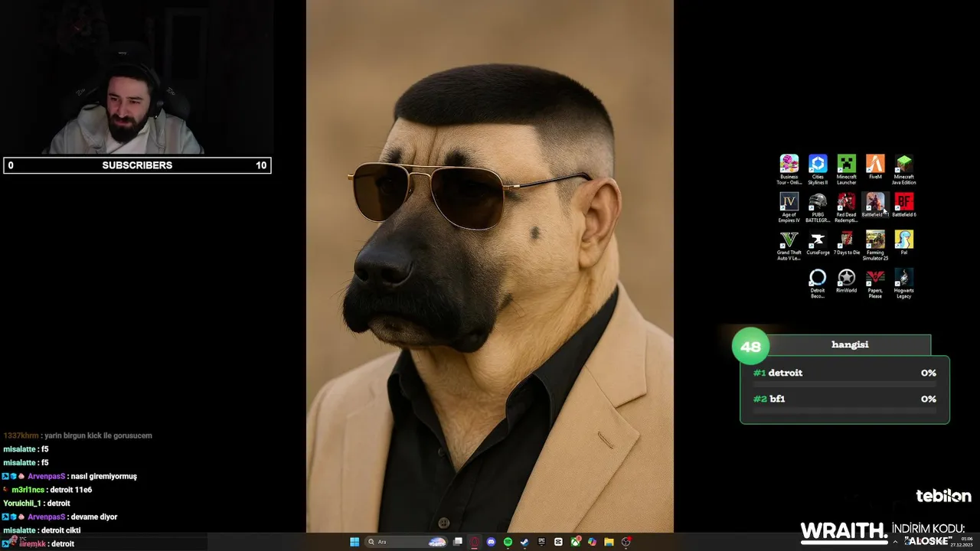The width and height of the screenshot is (980, 551).
Task: Select the 7 Days to Die icon
Action: pyautogui.click(x=846, y=243)
